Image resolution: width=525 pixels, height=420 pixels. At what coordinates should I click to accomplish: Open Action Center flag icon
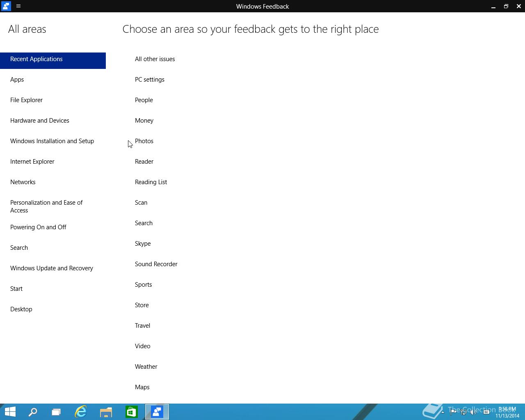(x=453, y=412)
